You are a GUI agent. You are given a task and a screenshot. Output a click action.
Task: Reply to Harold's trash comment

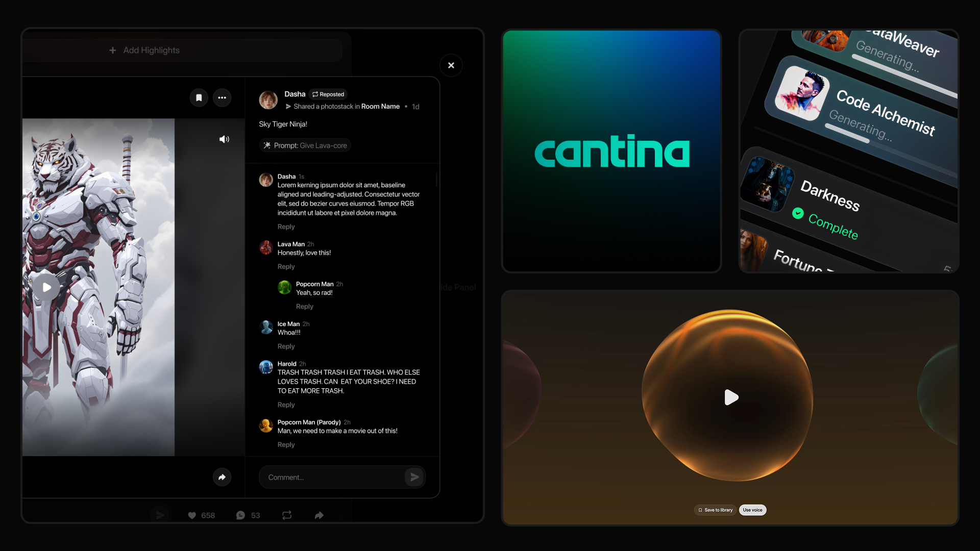coord(286,405)
